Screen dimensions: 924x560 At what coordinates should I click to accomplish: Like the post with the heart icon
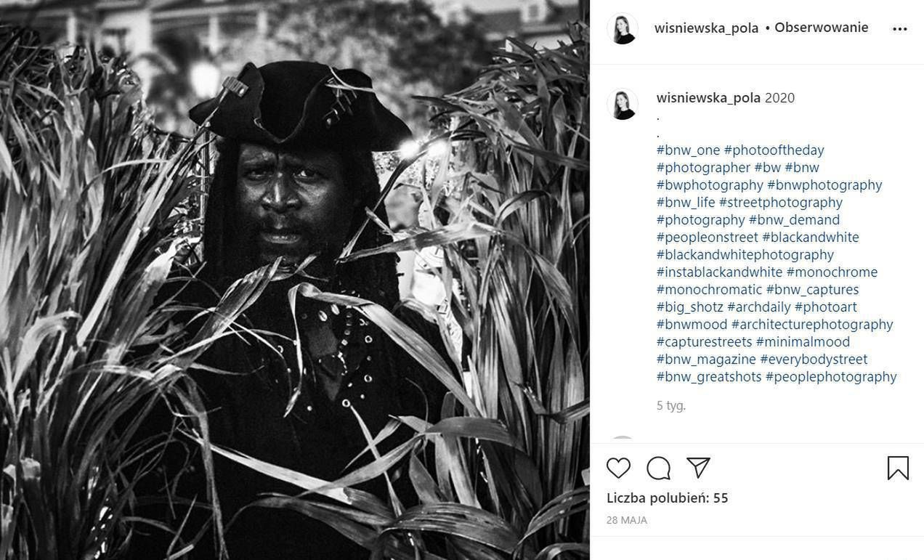[x=618, y=468]
